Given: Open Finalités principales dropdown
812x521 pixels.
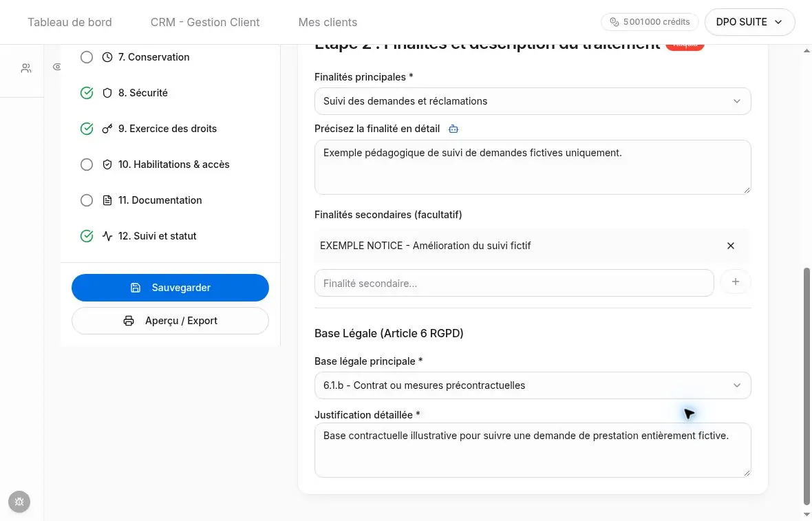Looking at the screenshot, I should click(x=533, y=101).
